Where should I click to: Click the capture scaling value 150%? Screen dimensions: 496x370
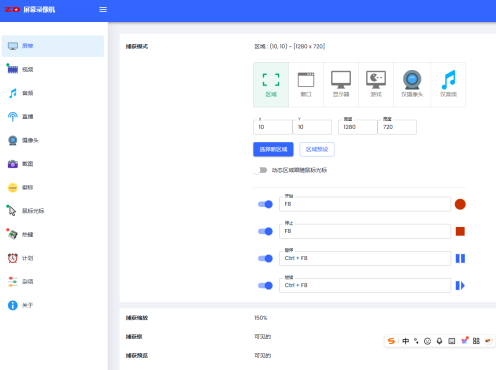tap(261, 318)
